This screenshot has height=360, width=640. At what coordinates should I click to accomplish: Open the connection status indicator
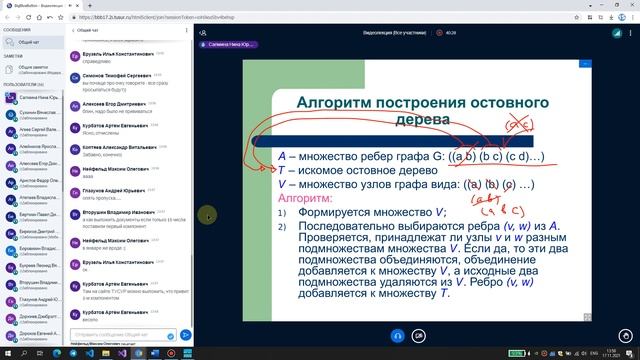tap(617, 33)
